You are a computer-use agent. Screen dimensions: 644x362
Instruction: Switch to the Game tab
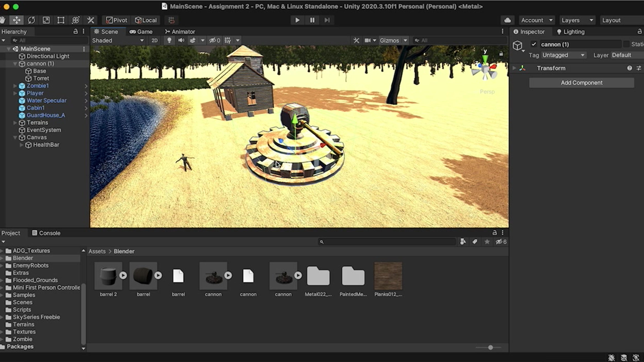141,32
